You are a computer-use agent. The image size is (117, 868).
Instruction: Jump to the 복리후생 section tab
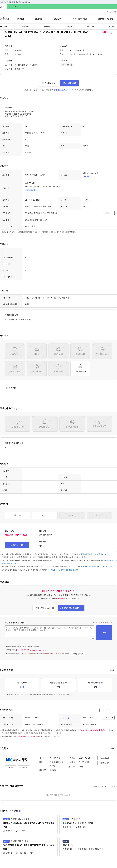click(69, 27)
